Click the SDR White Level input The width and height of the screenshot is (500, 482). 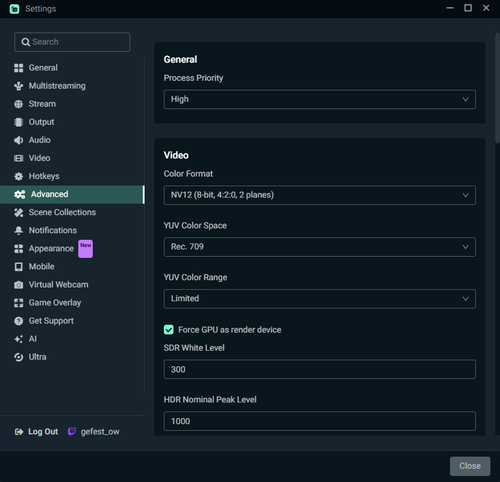pyautogui.click(x=320, y=369)
